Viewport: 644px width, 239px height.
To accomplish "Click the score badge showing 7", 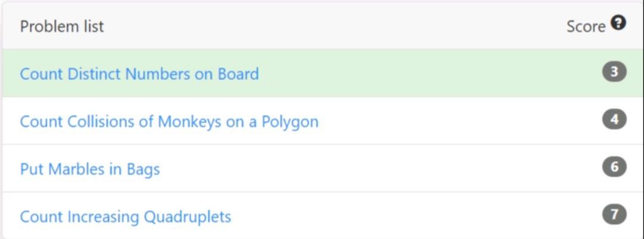I will click(x=614, y=215).
